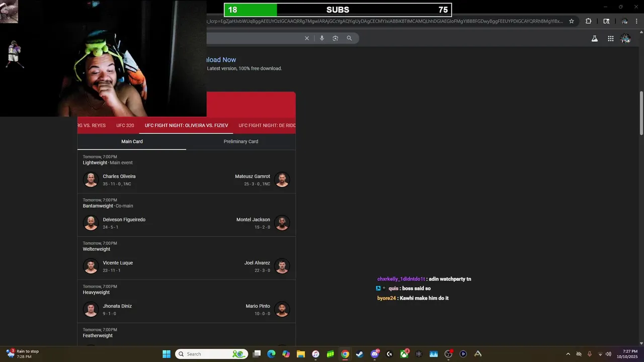The image size is (644, 362).
Task: Open Discord from the taskbar
Action: (x=375, y=354)
